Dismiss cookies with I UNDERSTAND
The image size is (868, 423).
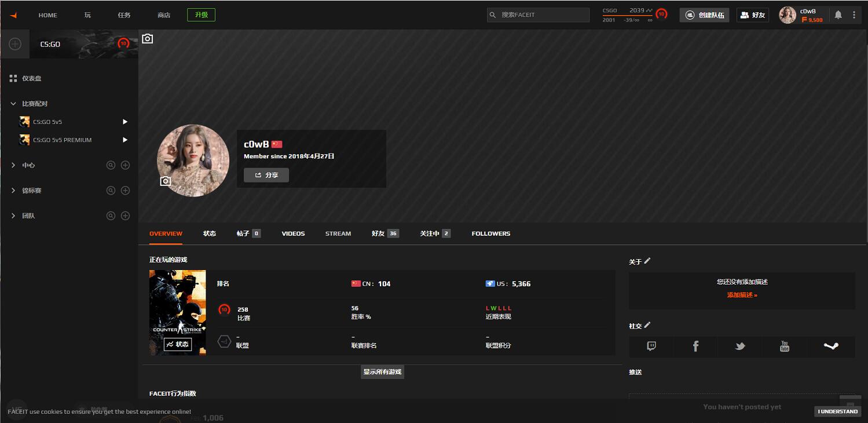[x=837, y=411]
